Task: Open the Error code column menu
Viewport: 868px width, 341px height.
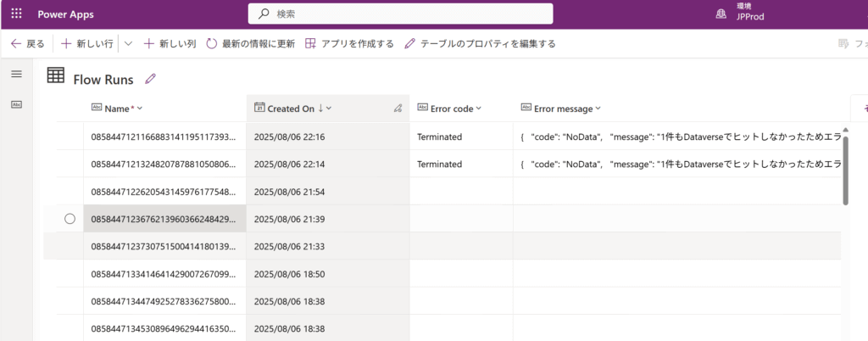Action: coord(478,109)
